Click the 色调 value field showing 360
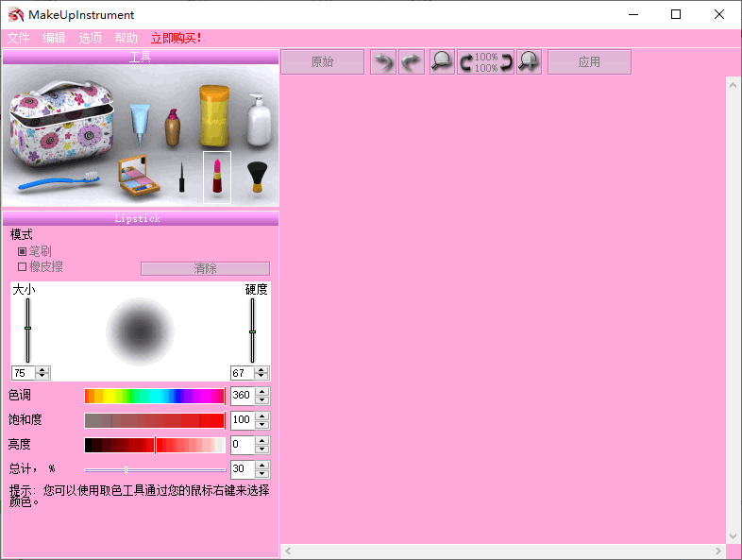Screen dimensions: 742x560 (243, 396)
